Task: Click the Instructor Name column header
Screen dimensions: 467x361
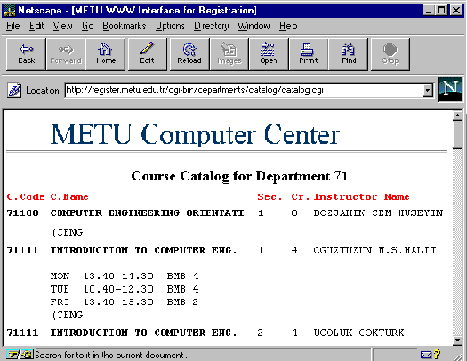Action: [362, 197]
